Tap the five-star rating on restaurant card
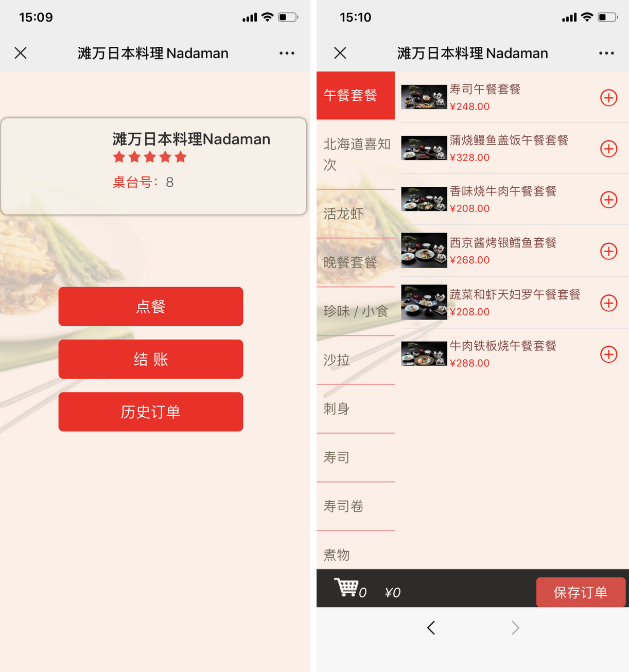This screenshot has height=672, width=629. 150,157
